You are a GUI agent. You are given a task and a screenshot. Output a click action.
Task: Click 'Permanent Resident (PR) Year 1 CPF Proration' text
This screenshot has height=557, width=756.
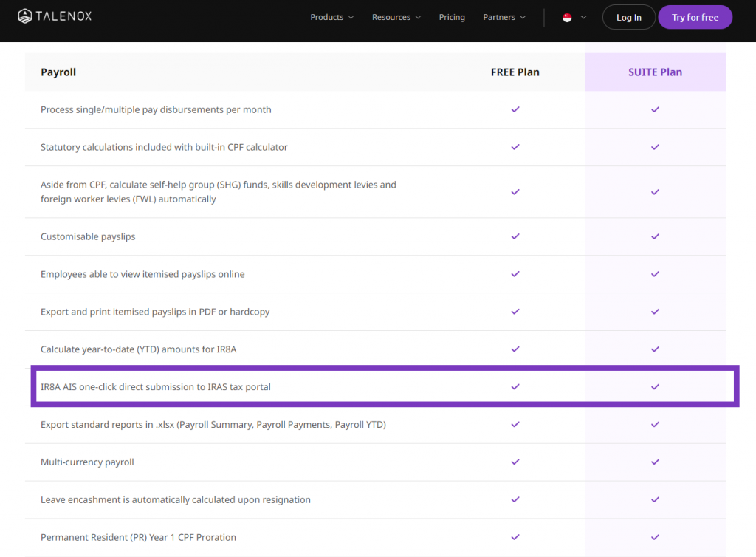pyautogui.click(x=138, y=538)
